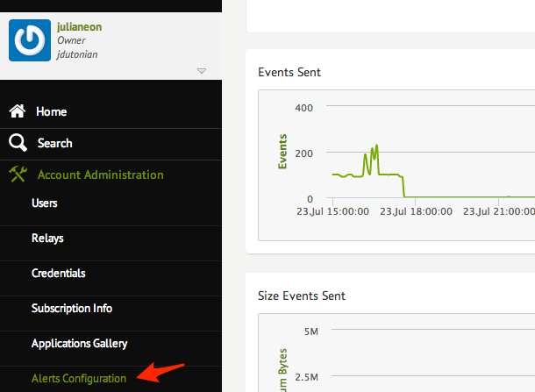
Task: Click the Account Administration tools icon
Action: [x=18, y=175]
